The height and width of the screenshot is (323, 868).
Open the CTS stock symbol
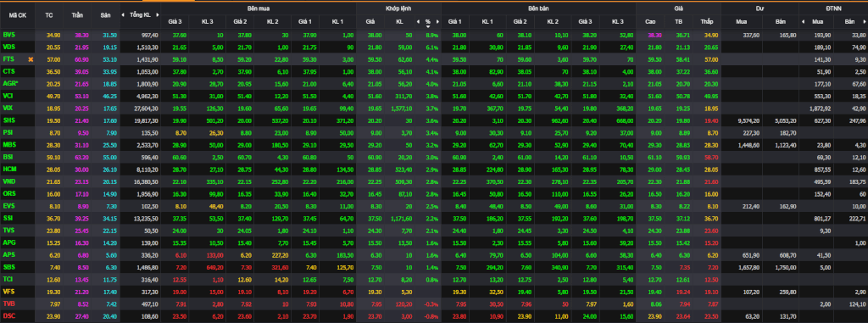tap(8, 71)
